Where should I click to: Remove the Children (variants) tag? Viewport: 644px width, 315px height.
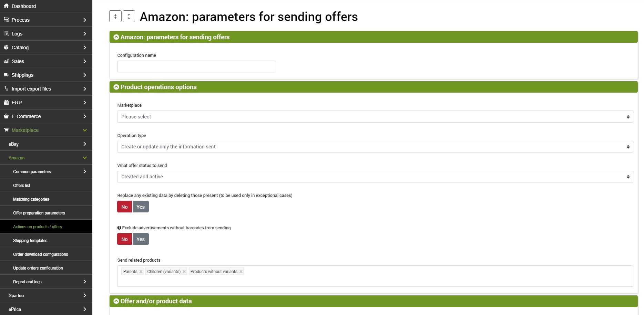(x=184, y=272)
